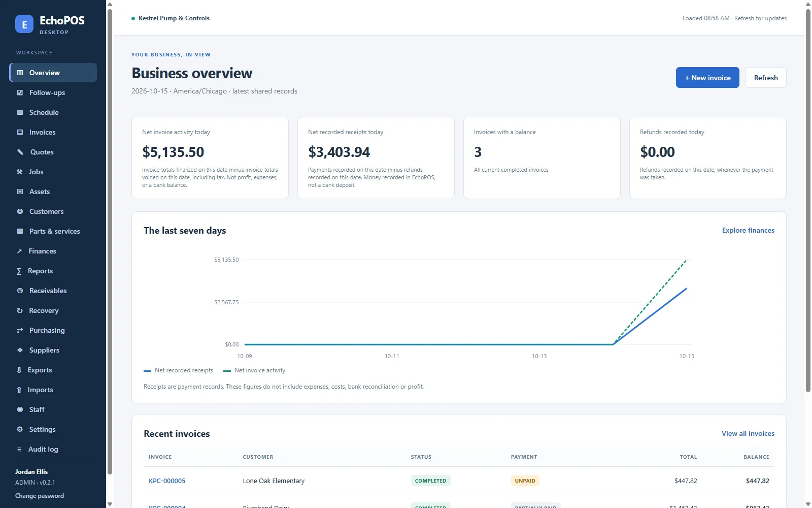
Task: Click the Customers person icon
Action: 20,211
